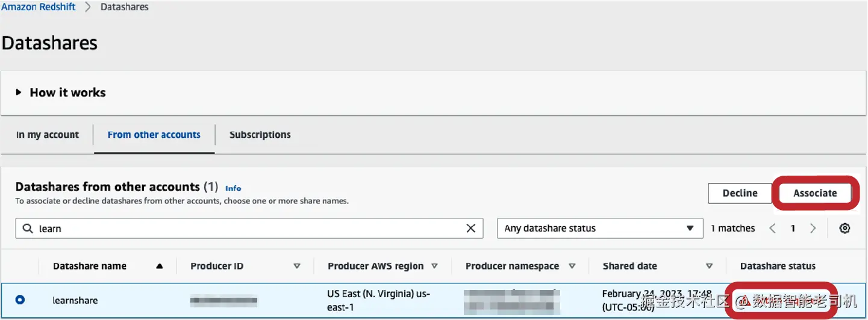This screenshot has width=868, height=320.
Task: Click Shared date column sort arrow
Action: pyautogui.click(x=709, y=266)
